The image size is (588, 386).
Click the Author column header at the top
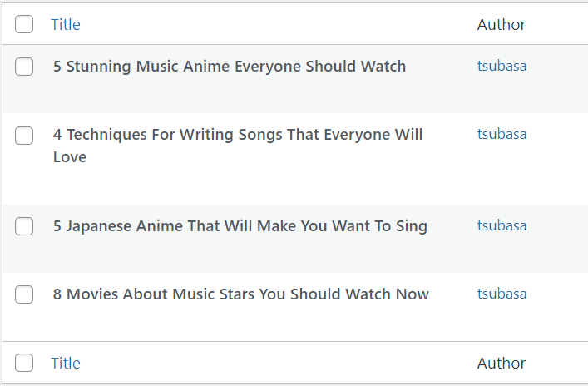point(502,24)
